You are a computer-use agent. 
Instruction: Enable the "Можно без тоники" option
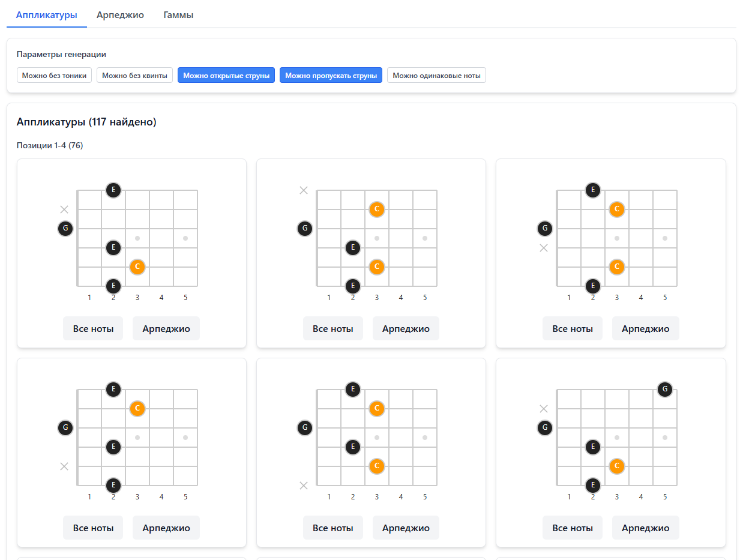55,76
